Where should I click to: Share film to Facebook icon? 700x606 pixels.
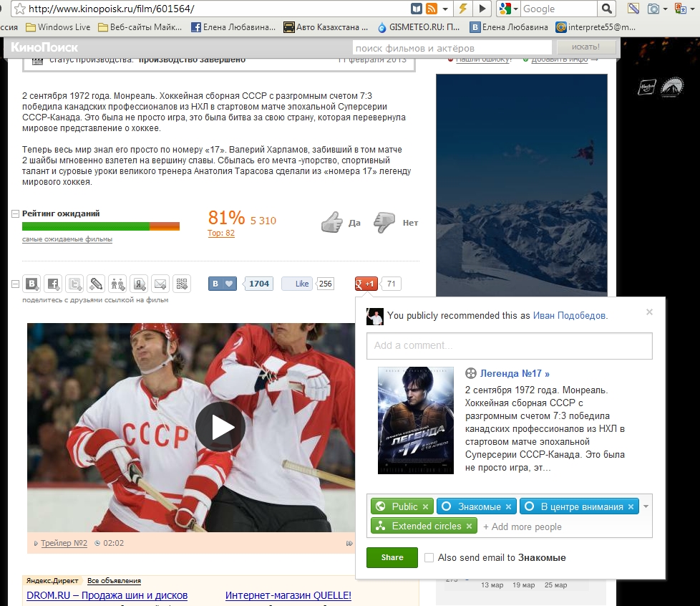(x=53, y=284)
